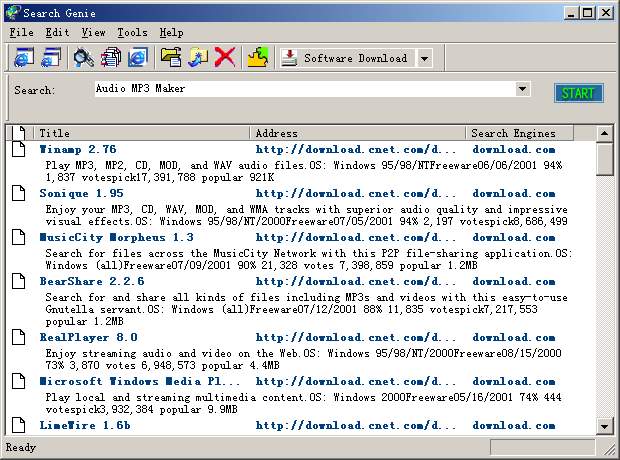Click the cascaded browser windows toolbar icon
Viewport: 620px width, 460px height.
point(51,57)
